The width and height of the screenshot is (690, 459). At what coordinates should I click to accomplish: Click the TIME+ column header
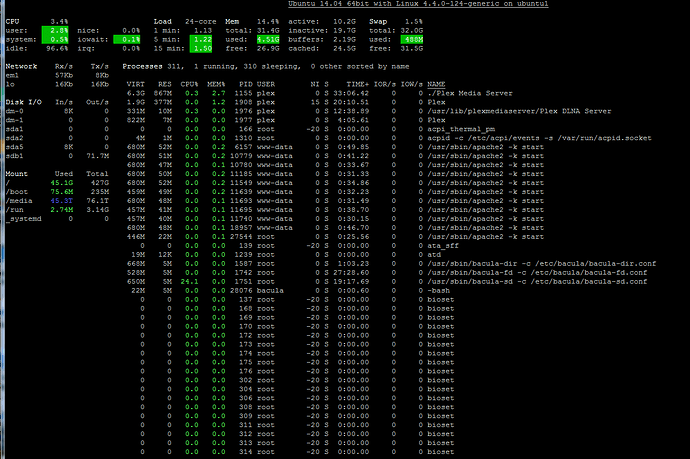357,84
